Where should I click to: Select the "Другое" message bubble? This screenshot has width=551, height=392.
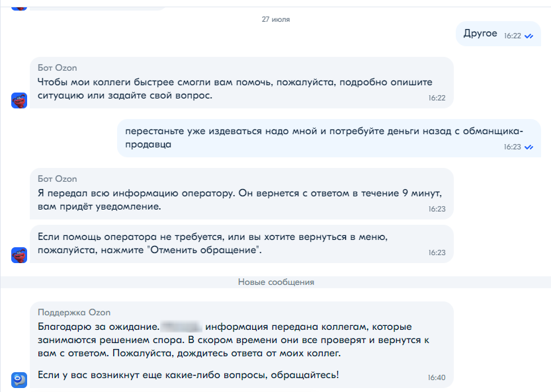pyautogui.click(x=498, y=34)
